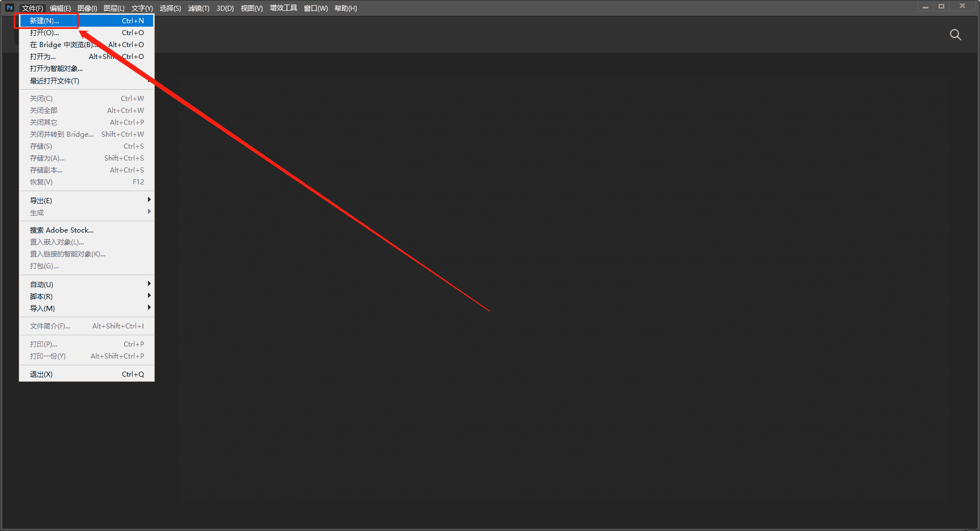Open the 文件(F) menu
Screen dimensions: 980x531
tap(32, 8)
